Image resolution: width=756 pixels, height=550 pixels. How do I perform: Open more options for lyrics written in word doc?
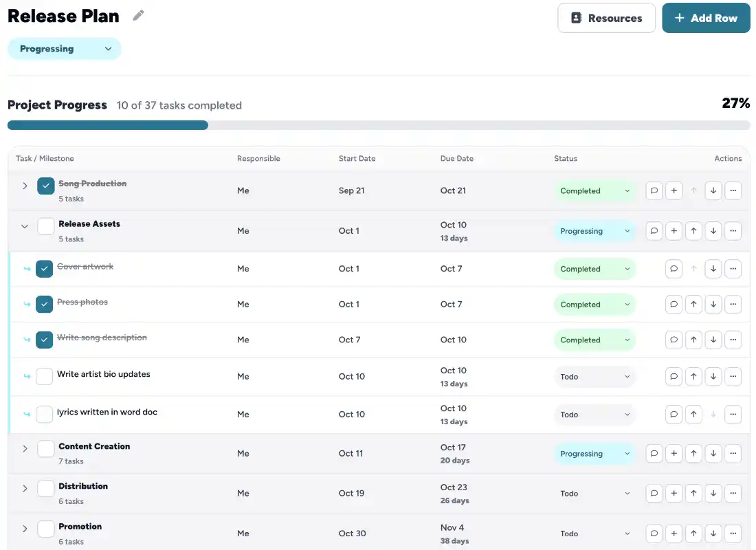[733, 415]
